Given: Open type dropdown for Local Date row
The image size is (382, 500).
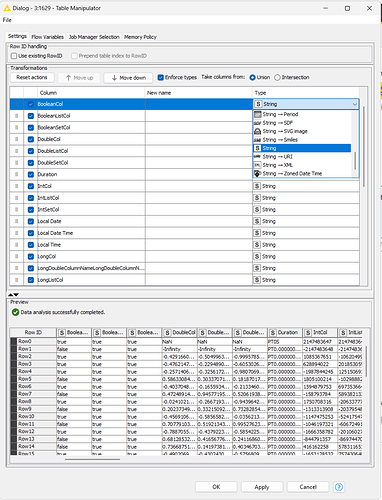Looking at the screenshot, I should 306,221.
